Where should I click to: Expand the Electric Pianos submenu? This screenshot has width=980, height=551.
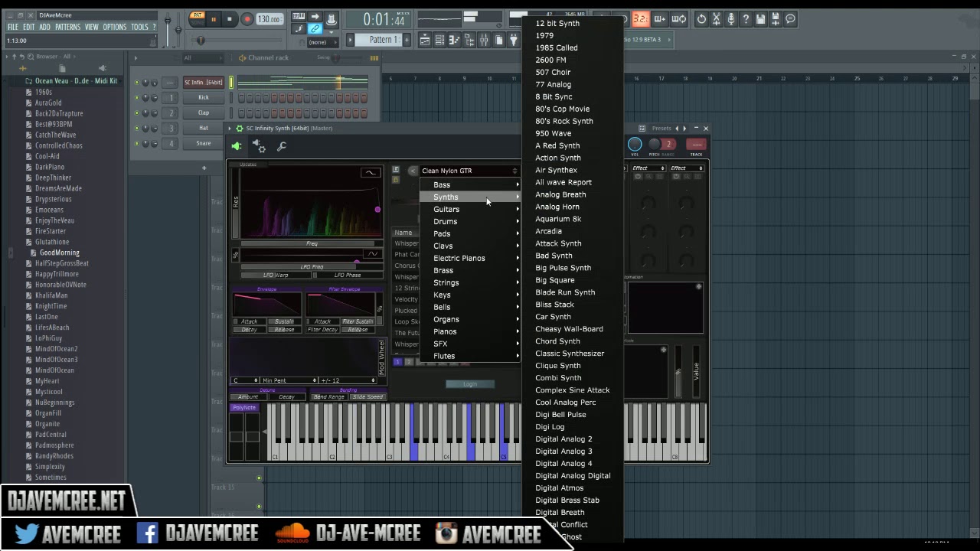470,258
